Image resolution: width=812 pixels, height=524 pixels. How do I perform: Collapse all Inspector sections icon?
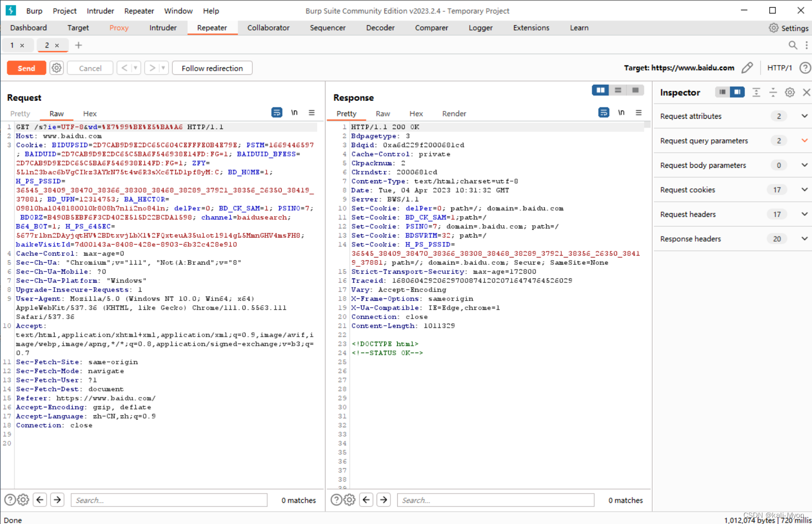click(773, 92)
